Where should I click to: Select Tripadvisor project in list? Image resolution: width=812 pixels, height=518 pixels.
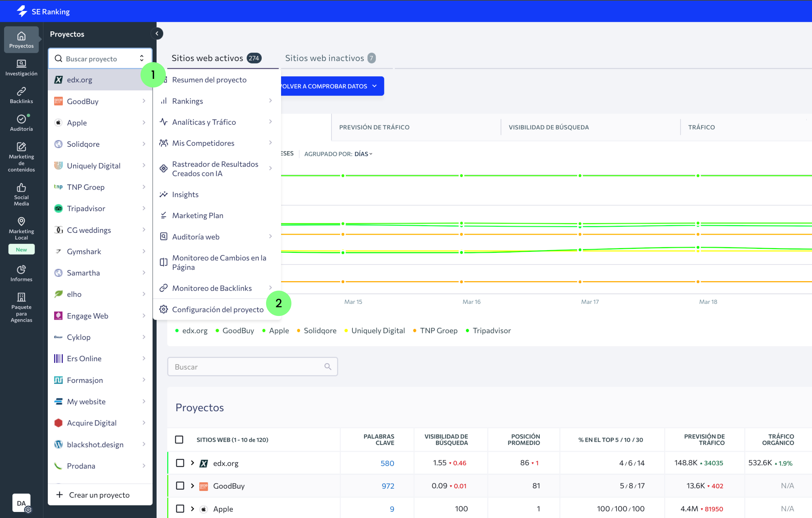100,208
